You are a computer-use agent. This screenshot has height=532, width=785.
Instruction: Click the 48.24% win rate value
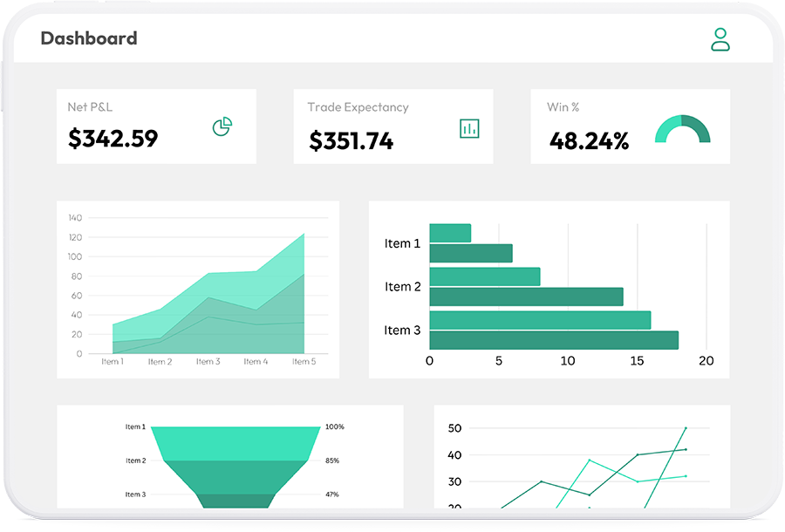point(589,141)
